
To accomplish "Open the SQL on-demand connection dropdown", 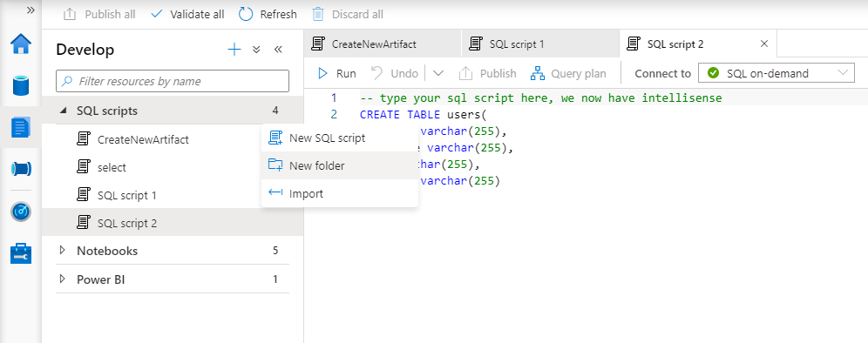I will 776,73.
